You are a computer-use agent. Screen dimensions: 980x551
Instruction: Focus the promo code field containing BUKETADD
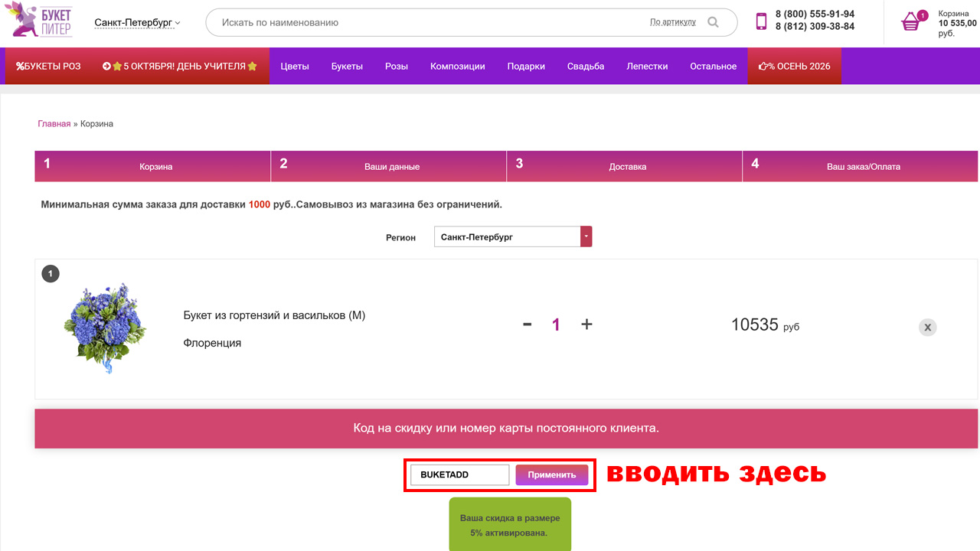[460, 474]
